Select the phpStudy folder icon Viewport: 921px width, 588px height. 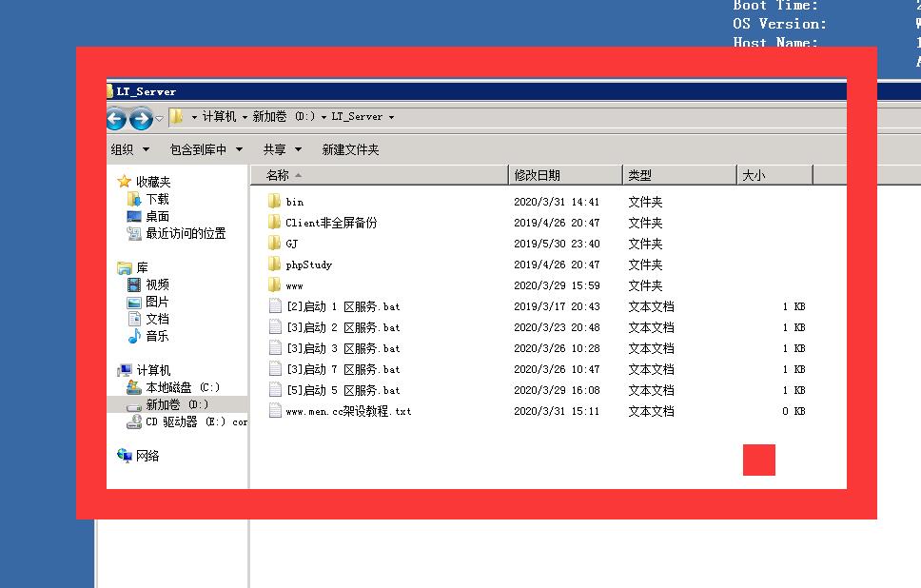(274, 265)
